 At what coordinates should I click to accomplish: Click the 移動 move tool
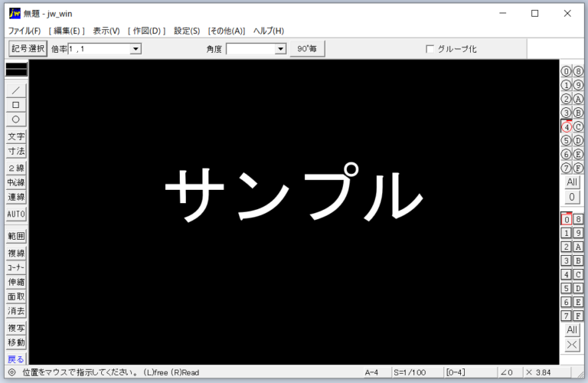(16, 342)
